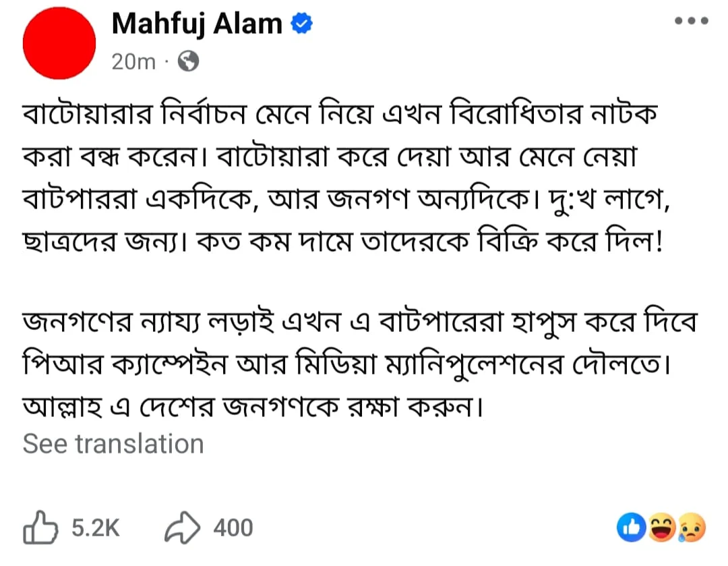Click the red profile picture
The image size is (728, 566).
(59, 43)
